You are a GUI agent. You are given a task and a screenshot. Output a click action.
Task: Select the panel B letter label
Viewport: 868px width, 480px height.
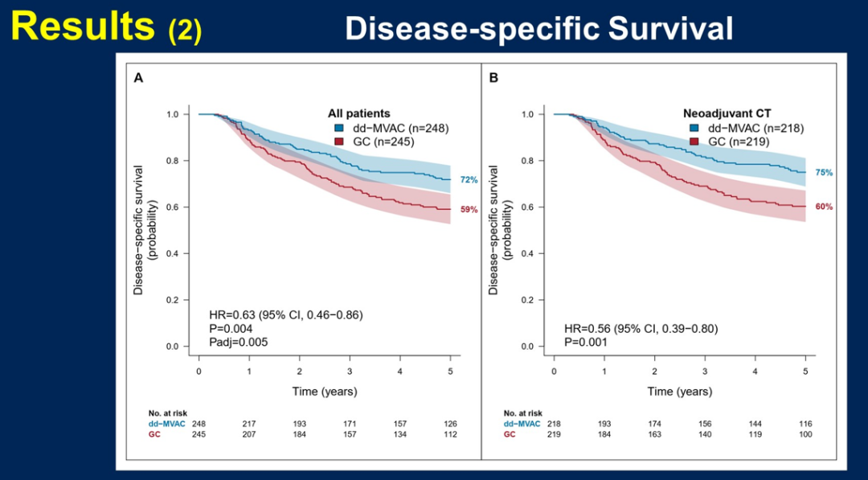pos(493,78)
